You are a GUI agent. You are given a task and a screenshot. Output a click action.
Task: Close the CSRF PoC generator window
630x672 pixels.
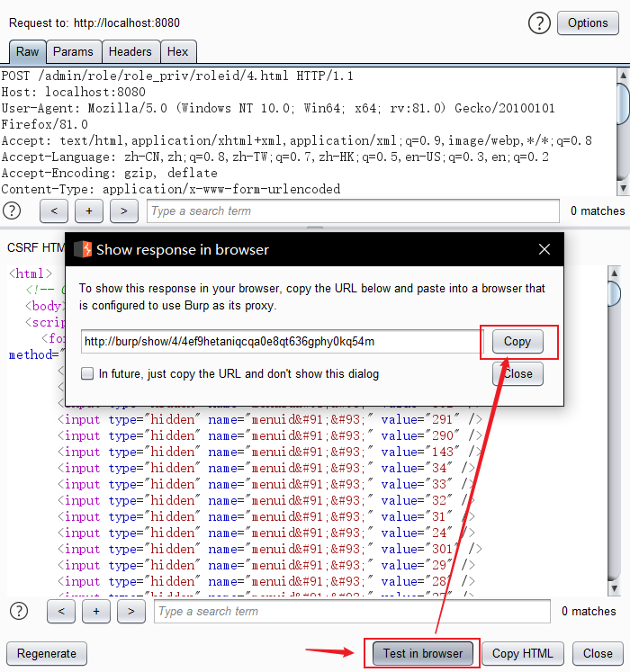pyautogui.click(x=598, y=654)
